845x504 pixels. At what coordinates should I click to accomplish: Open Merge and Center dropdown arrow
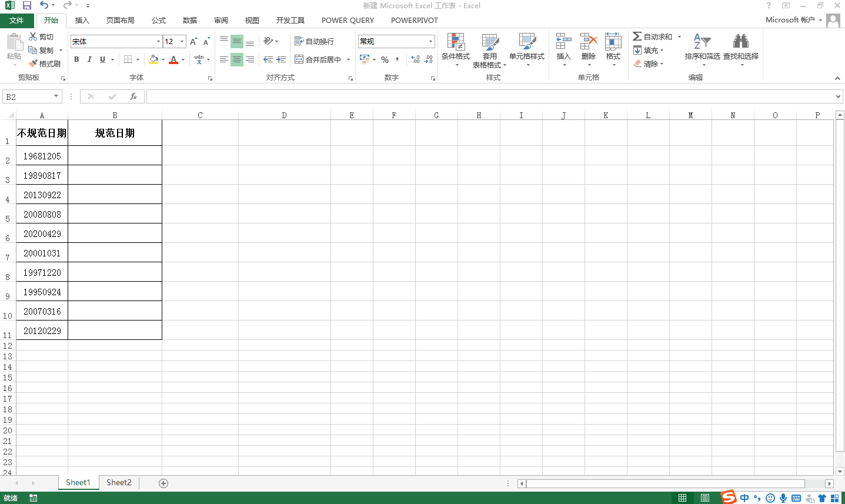(x=348, y=59)
